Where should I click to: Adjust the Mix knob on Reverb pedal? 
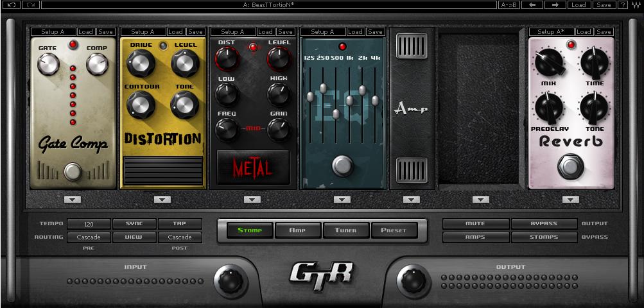(549, 62)
